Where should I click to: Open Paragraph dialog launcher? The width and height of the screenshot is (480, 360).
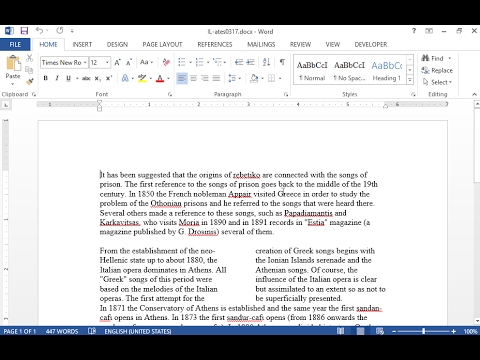coord(286,95)
